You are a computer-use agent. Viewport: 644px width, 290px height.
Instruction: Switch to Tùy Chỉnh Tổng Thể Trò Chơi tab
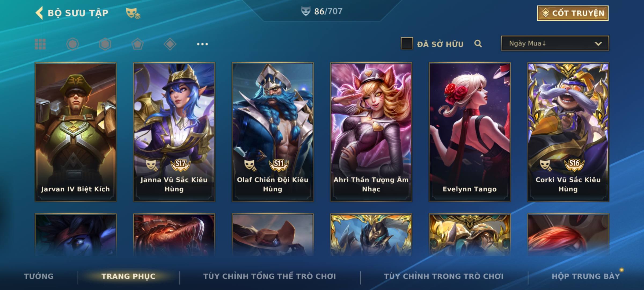tap(269, 276)
